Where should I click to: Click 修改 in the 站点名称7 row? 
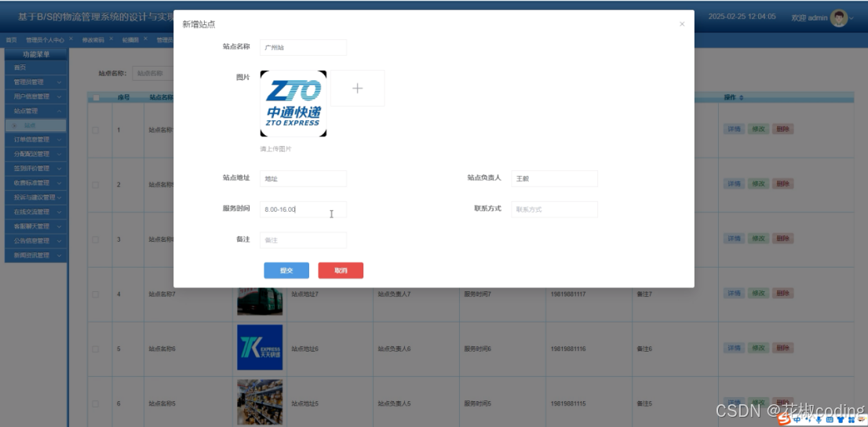[758, 293]
